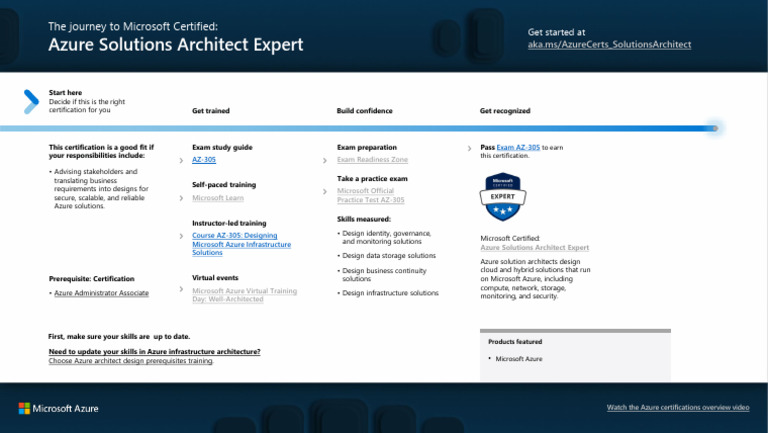The image size is (768, 433).
Task: Click the Microsoft Certified Expert badge
Action: pos(503,196)
